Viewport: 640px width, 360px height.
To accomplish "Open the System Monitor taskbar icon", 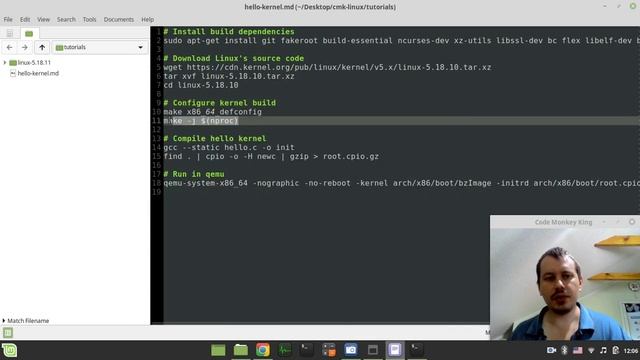I will (x=284, y=350).
